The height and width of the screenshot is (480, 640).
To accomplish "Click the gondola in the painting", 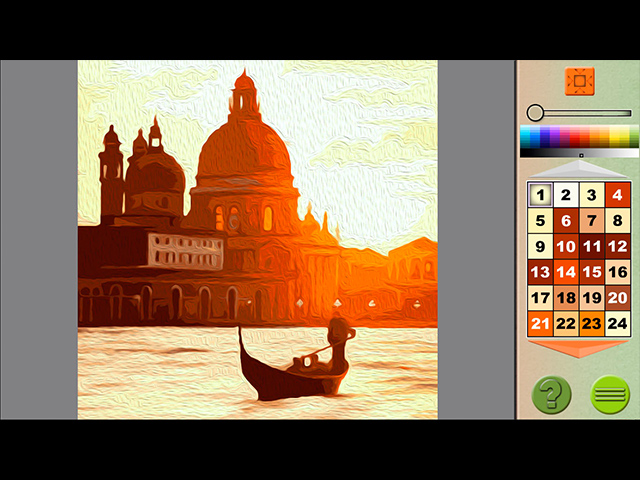I will coord(297,372).
